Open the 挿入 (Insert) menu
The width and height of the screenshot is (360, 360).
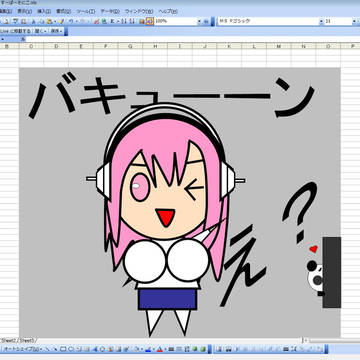pyautogui.click(x=44, y=11)
